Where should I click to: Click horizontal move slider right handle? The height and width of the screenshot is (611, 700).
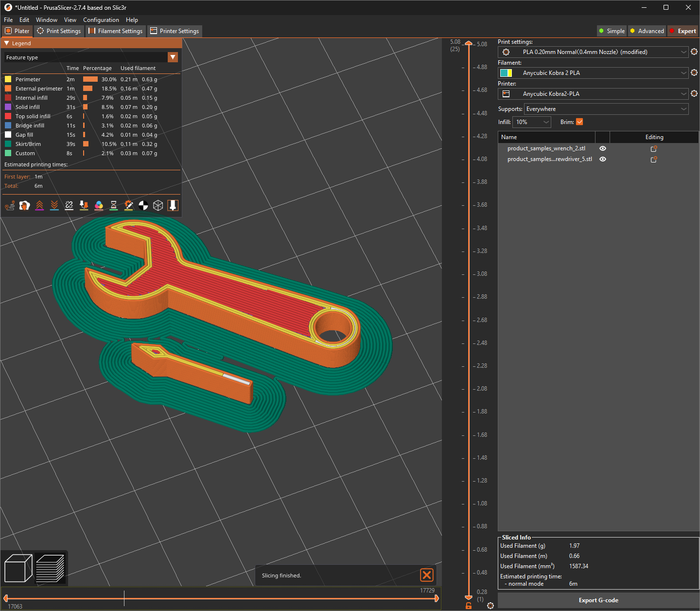click(437, 598)
